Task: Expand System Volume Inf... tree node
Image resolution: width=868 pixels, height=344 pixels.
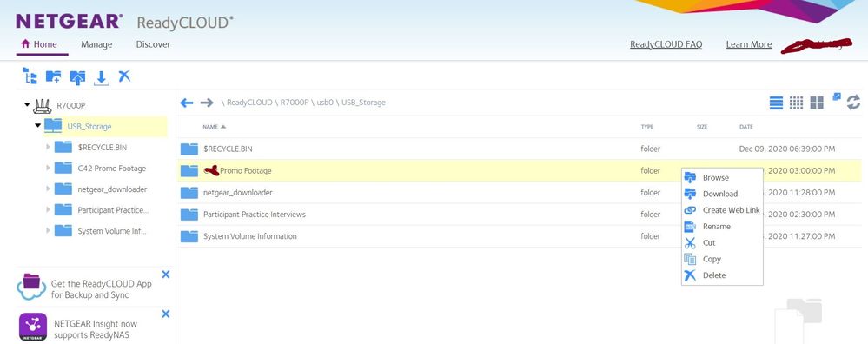Action: pos(49,230)
